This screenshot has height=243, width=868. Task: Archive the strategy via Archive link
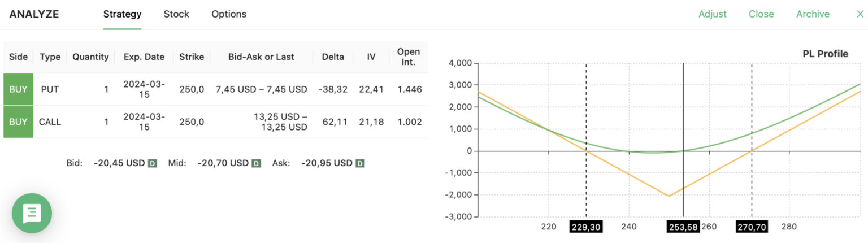point(813,14)
